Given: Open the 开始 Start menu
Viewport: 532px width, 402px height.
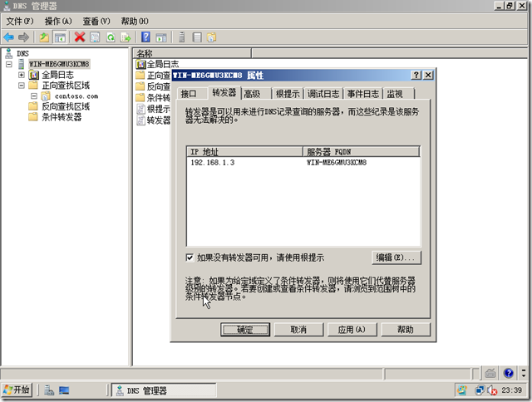Looking at the screenshot, I should pos(17,390).
